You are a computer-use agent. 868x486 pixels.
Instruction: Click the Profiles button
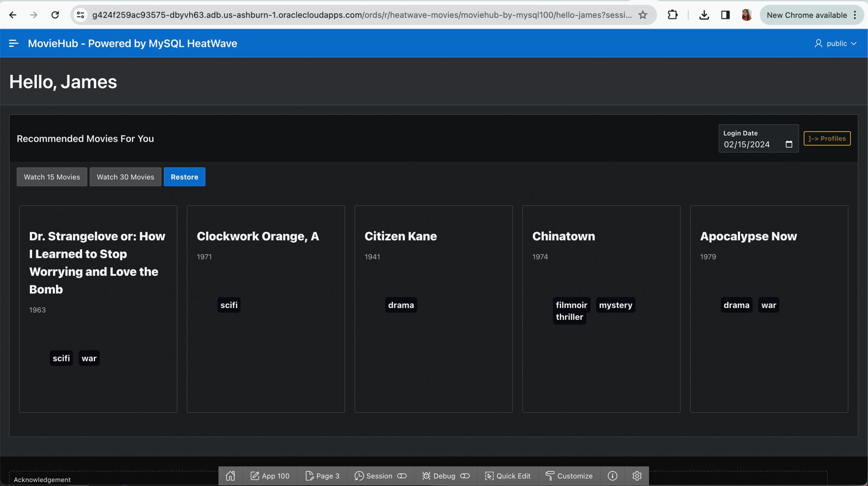(827, 138)
